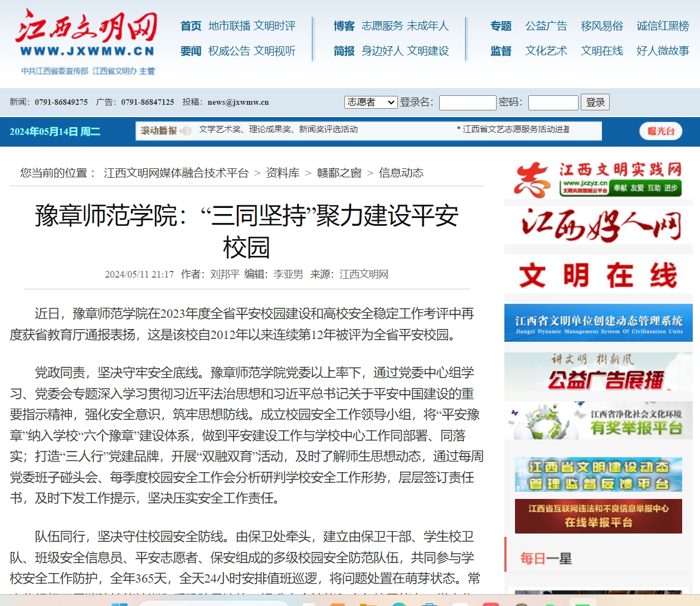The height and width of the screenshot is (606, 700).
Task: Focus the 登录名 input field
Action: (468, 103)
